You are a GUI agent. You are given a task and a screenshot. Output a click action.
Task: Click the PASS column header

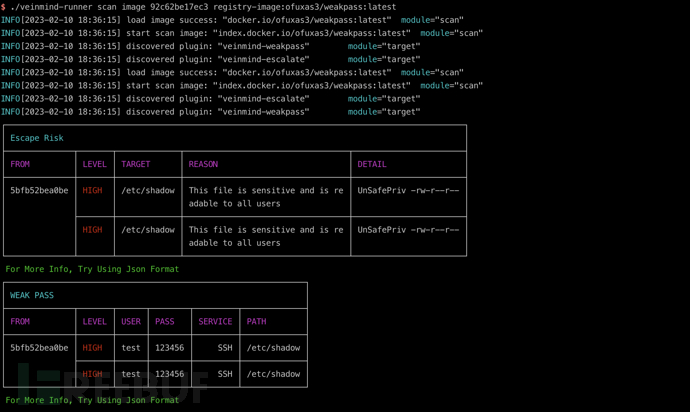(x=165, y=322)
